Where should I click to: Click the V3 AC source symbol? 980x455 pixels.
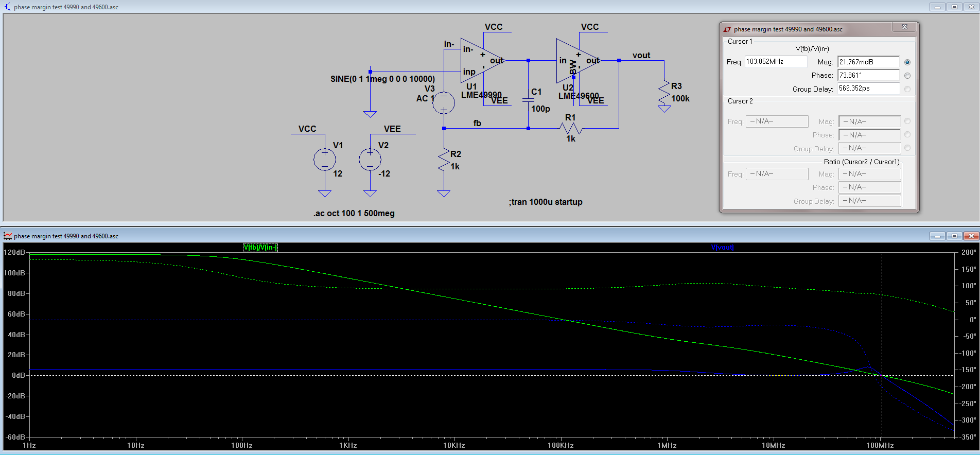click(444, 103)
